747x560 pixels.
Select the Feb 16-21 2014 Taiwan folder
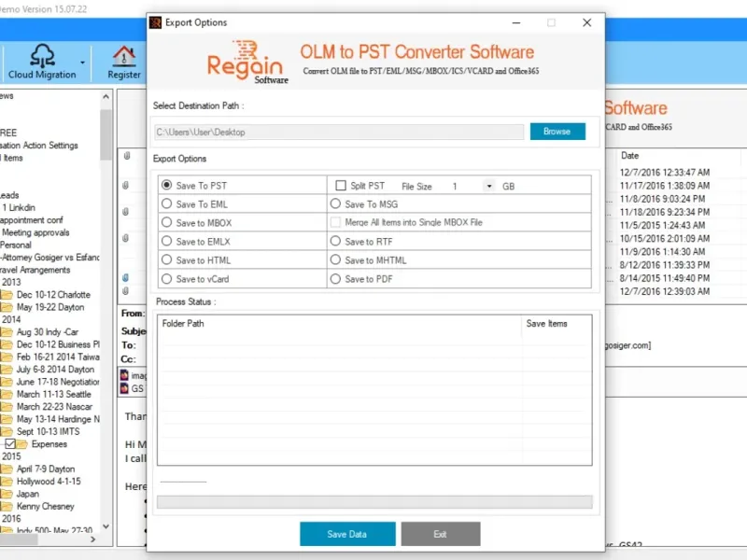(58, 357)
